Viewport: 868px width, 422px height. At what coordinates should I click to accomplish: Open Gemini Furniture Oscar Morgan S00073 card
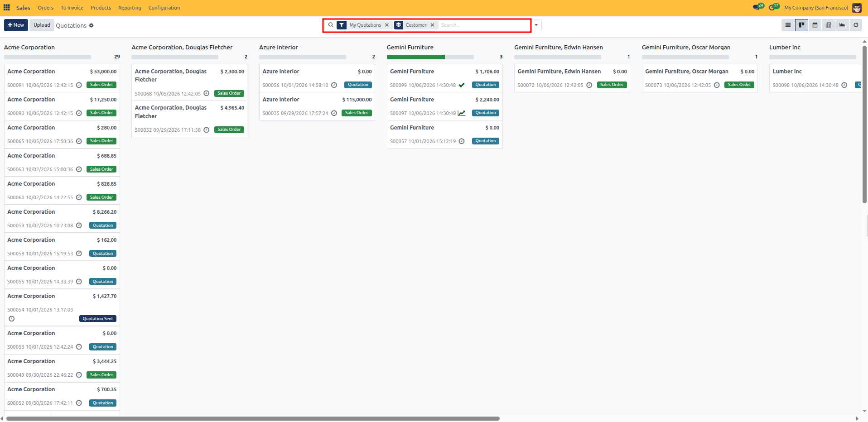click(x=700, y=78)
